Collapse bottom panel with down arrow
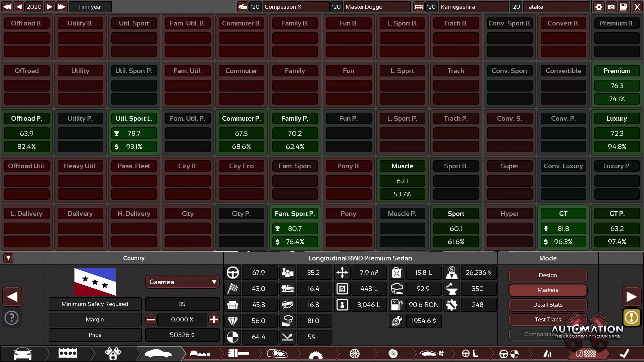The height and width of the screenshot is (362, 644). tap(8, 258)
